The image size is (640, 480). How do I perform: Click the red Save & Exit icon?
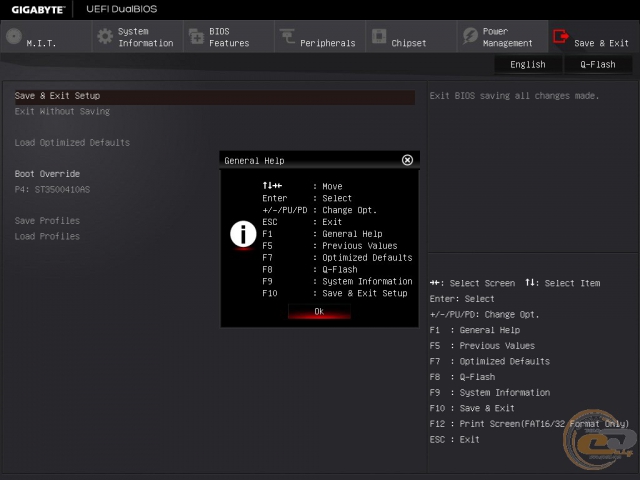(560, 37)
